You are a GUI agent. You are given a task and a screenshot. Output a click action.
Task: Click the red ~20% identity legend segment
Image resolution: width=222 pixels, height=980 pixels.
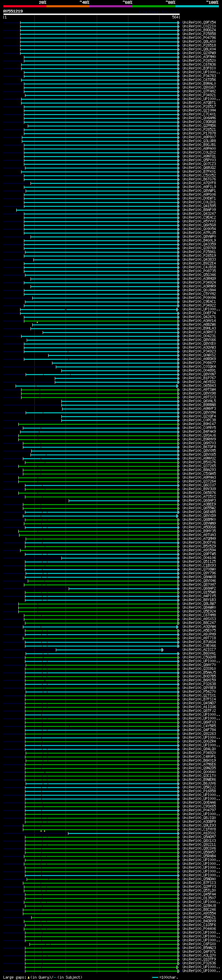pyautogui.click(x=25, y=6)
